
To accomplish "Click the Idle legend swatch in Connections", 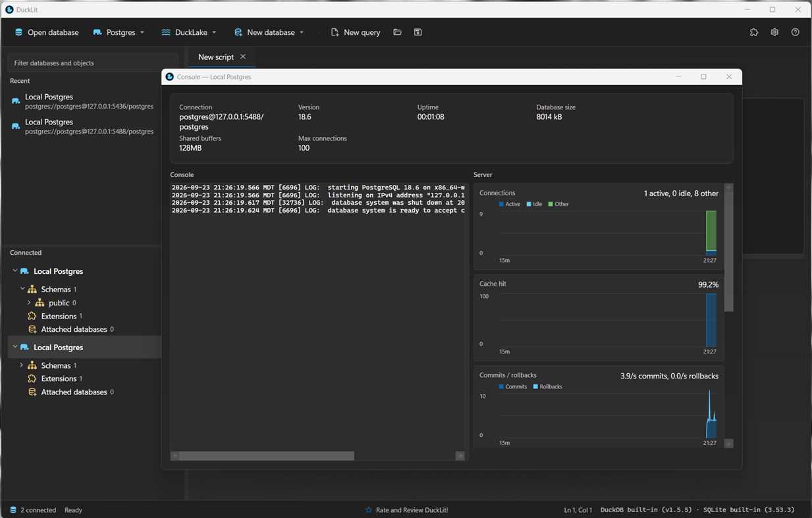I will tap(529, 204).
